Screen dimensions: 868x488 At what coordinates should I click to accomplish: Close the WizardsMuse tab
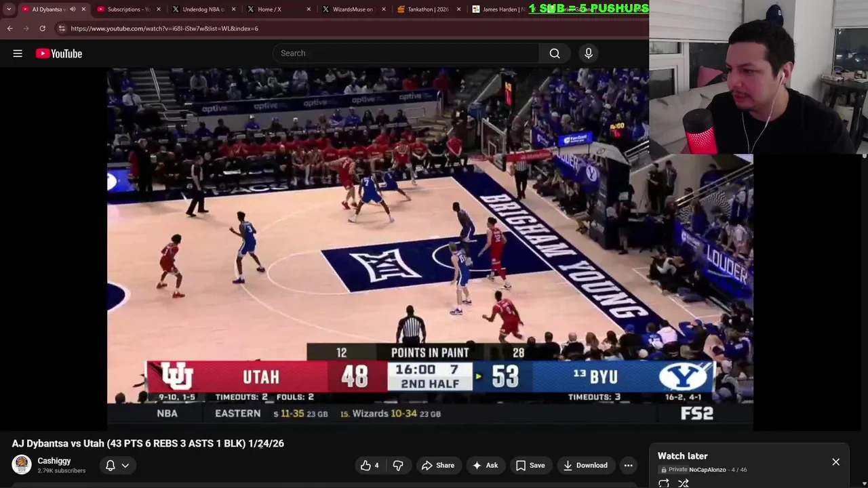[384, 9]
